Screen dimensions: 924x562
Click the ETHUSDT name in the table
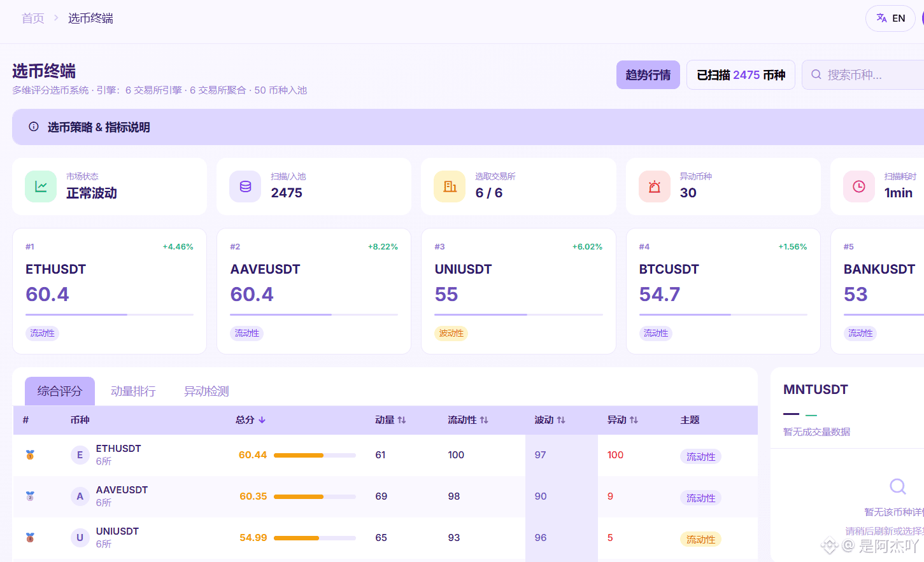pyautogui.click(x=118, y=449)
